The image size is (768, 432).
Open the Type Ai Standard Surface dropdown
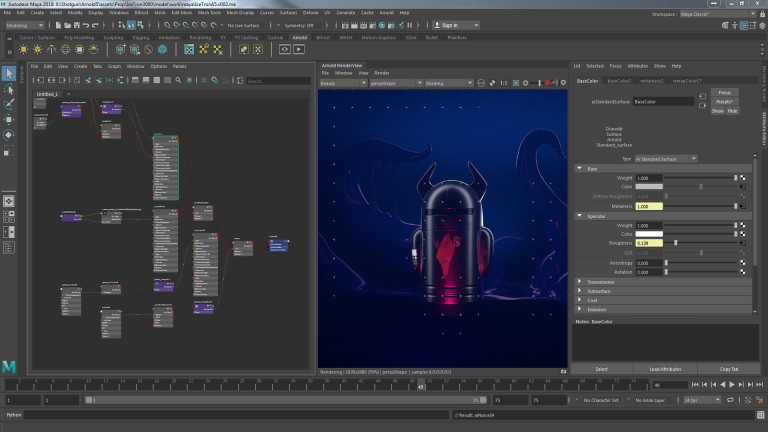pyautogui.click(x=666, y=159)
